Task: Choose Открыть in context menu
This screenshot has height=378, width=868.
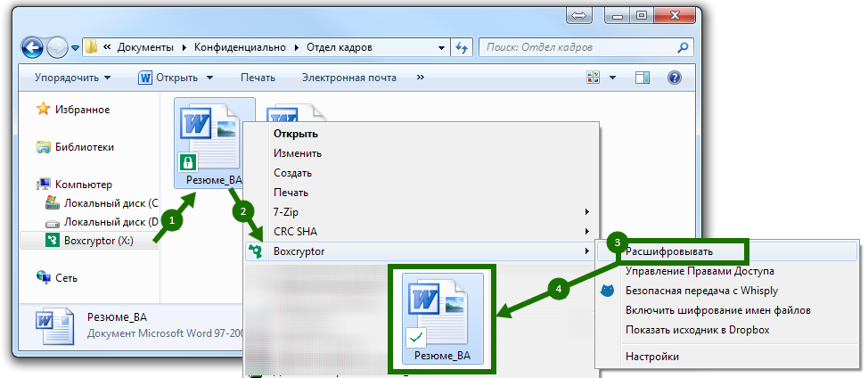Action: point(422,134)
